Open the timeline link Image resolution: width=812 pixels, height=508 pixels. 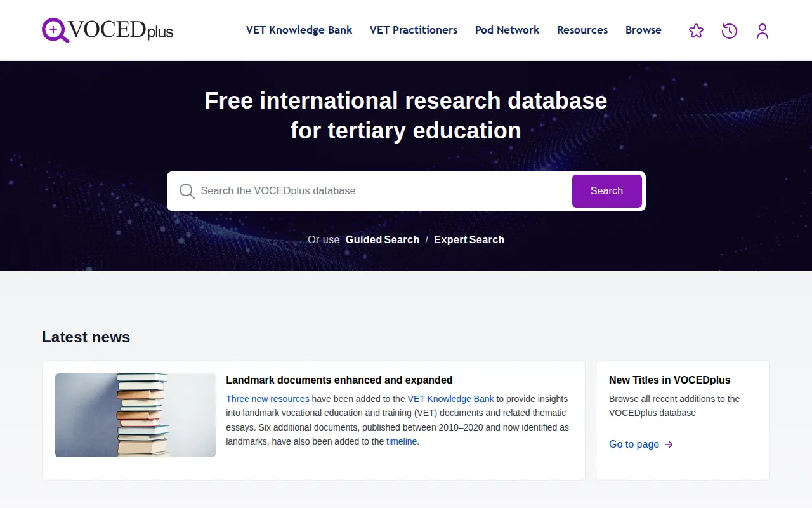click(x=402, y=441)
